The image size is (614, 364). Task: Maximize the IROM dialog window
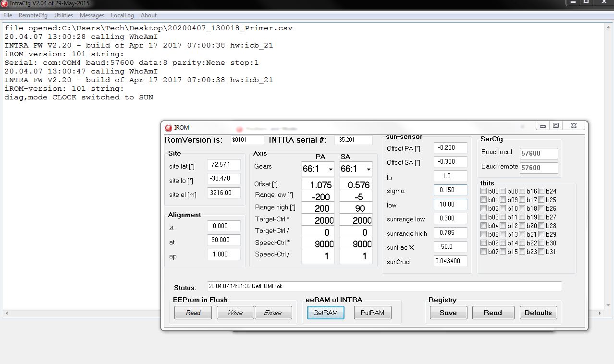(x=556, y=126)
